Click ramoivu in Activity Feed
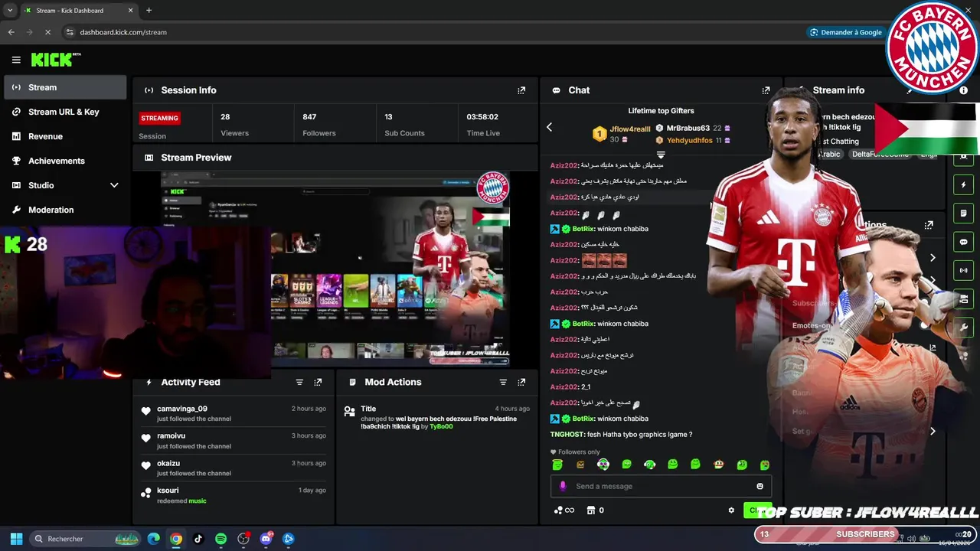Screen dimensions: 980x551 pyautogui.click(x=171, y=435)
